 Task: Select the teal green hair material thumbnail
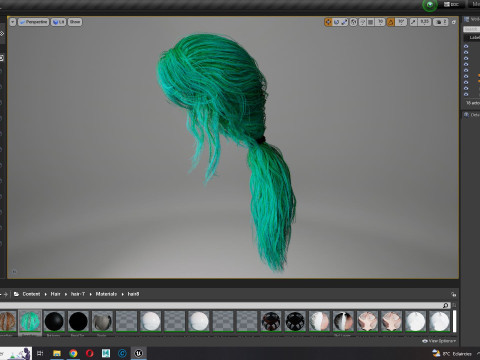[x=30, y=321]
